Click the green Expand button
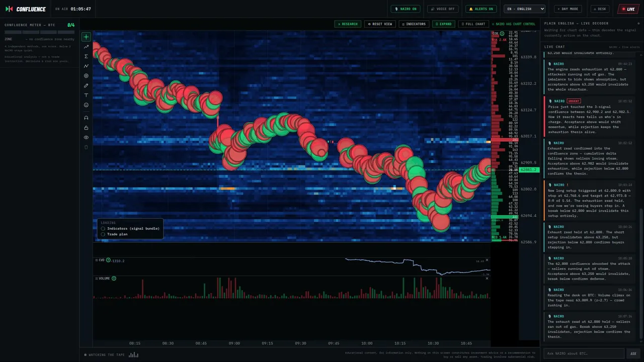The height and width of the screenshot is (362, 644). coord(444,24)
